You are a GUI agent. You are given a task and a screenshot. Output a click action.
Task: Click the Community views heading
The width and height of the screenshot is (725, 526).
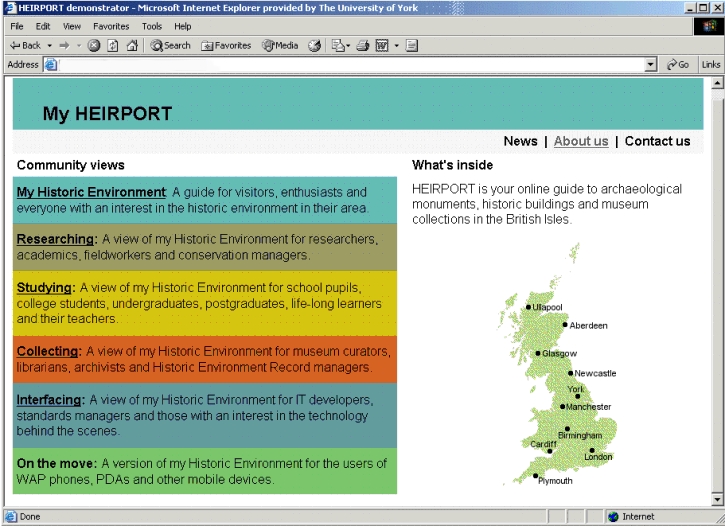pyautogui.click(x=70, y=165)
